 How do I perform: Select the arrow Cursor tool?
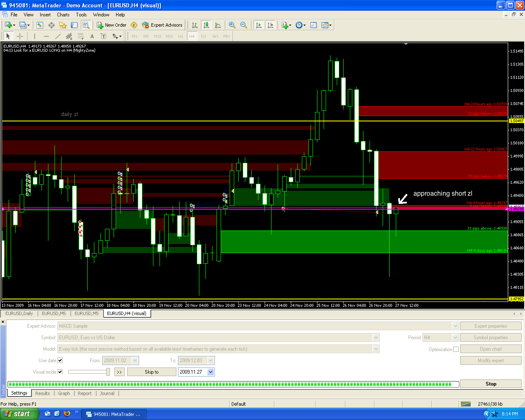point(8,36)
